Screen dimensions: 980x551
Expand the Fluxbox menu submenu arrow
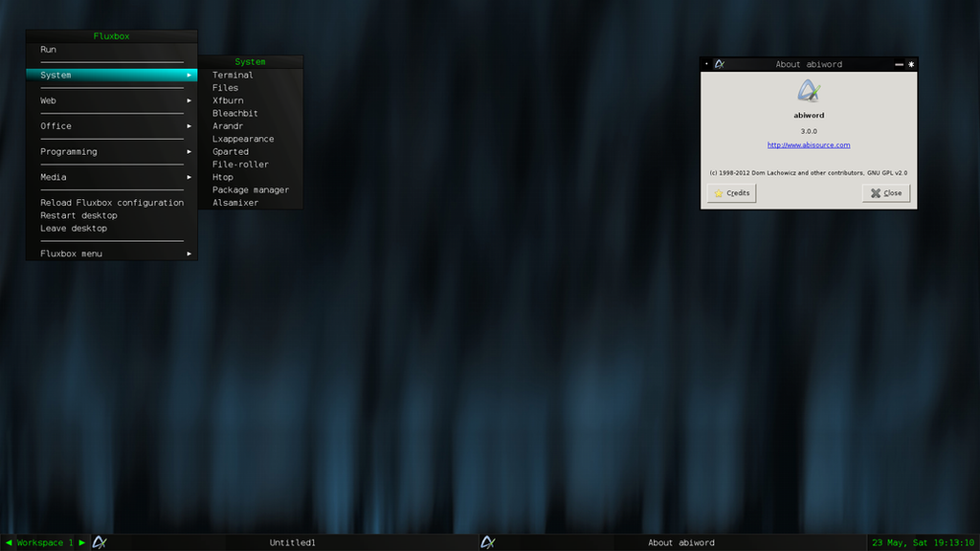click(189, 253)
